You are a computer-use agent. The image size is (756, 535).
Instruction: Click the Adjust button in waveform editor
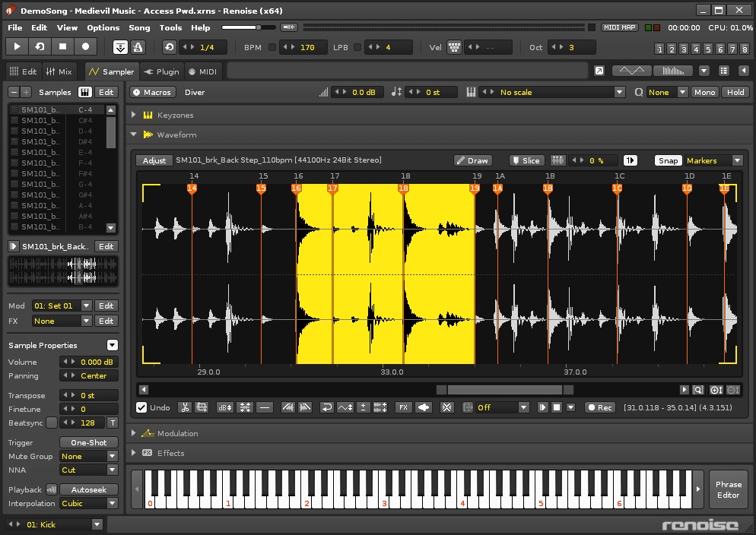point(154,160)
